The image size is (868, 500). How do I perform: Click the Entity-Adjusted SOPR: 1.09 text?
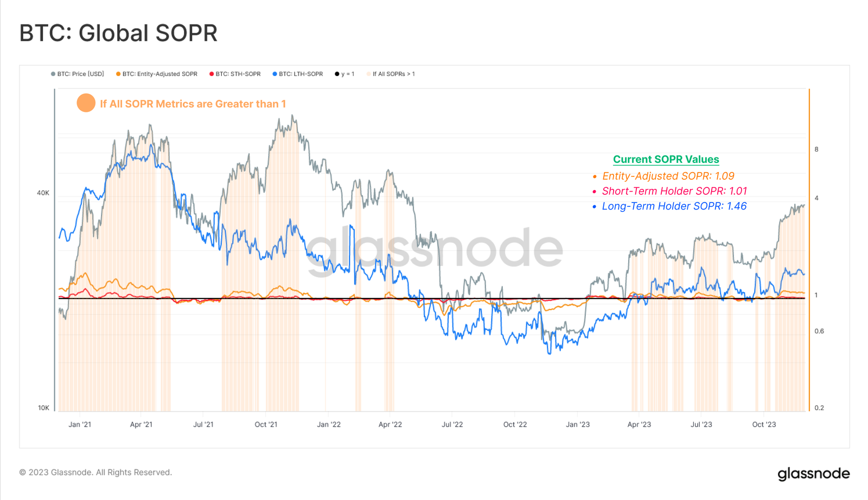pos(668,176)
